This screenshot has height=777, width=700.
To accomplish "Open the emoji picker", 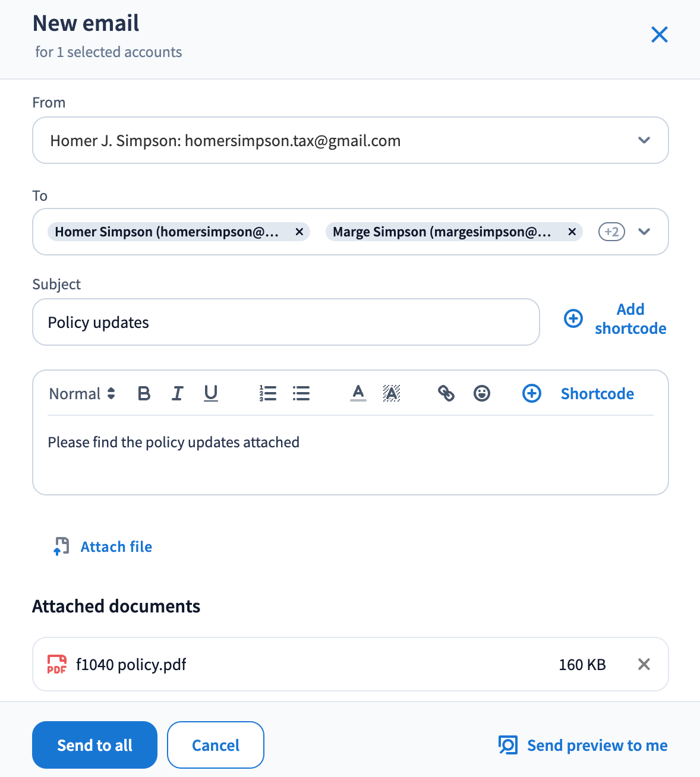I will point(482,393).
